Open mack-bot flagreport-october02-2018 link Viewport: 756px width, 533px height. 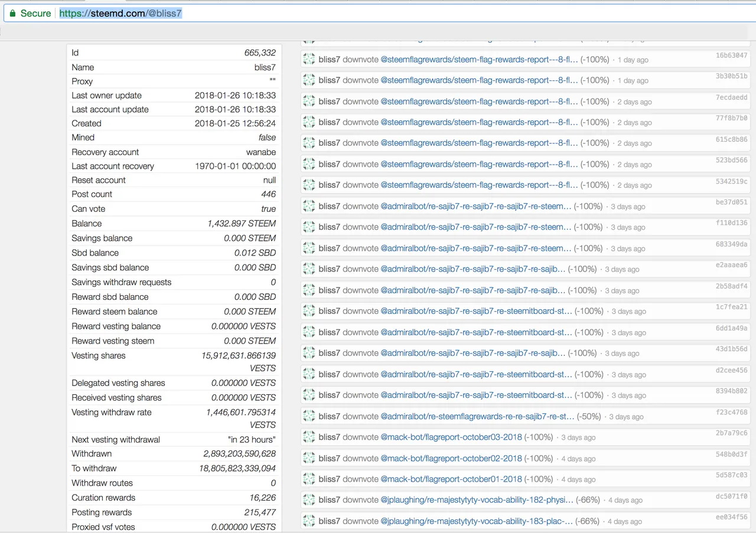(451, 458)
